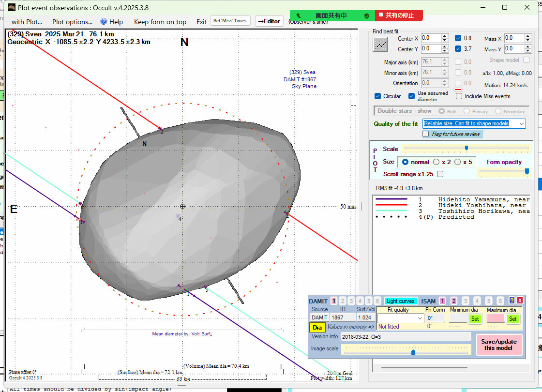Viewport: 542px width, 392px height.
Task: Open the blue Help question mark icon
Action: pos(104,22)
